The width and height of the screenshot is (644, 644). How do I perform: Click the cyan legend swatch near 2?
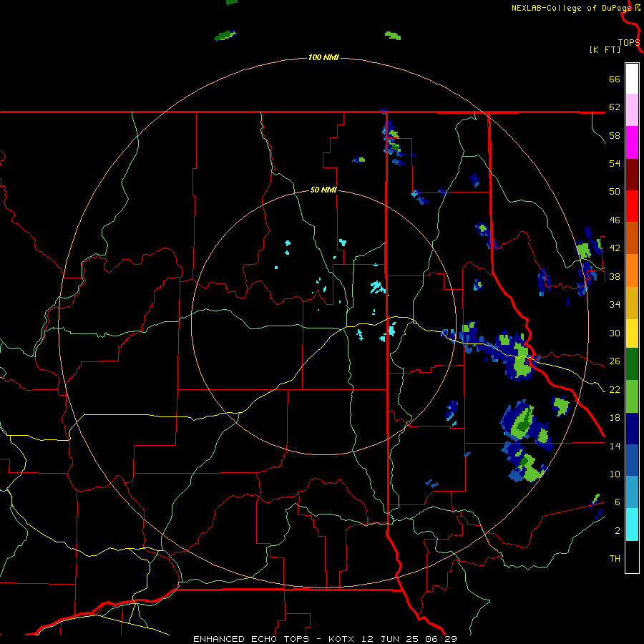[x=632, y=525]
